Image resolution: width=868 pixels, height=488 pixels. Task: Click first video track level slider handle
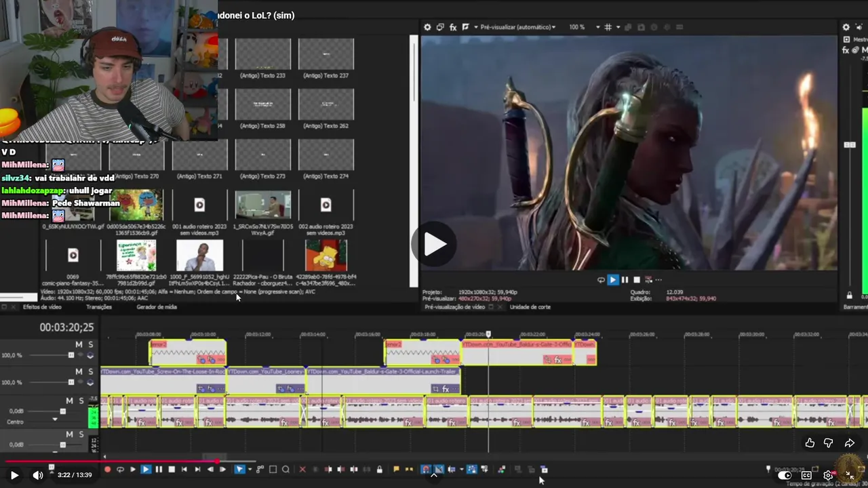71,355
